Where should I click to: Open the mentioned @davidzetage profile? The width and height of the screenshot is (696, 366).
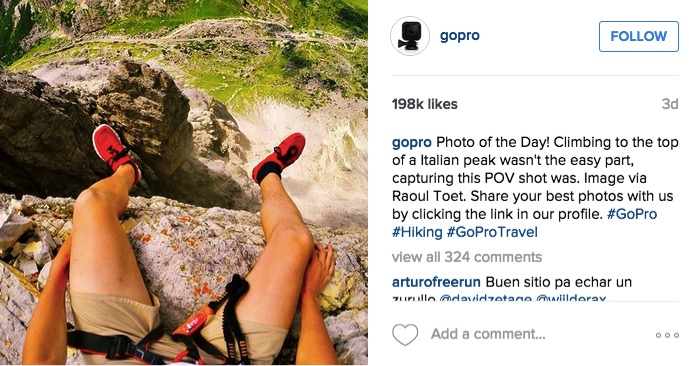(x=485, y=298)
